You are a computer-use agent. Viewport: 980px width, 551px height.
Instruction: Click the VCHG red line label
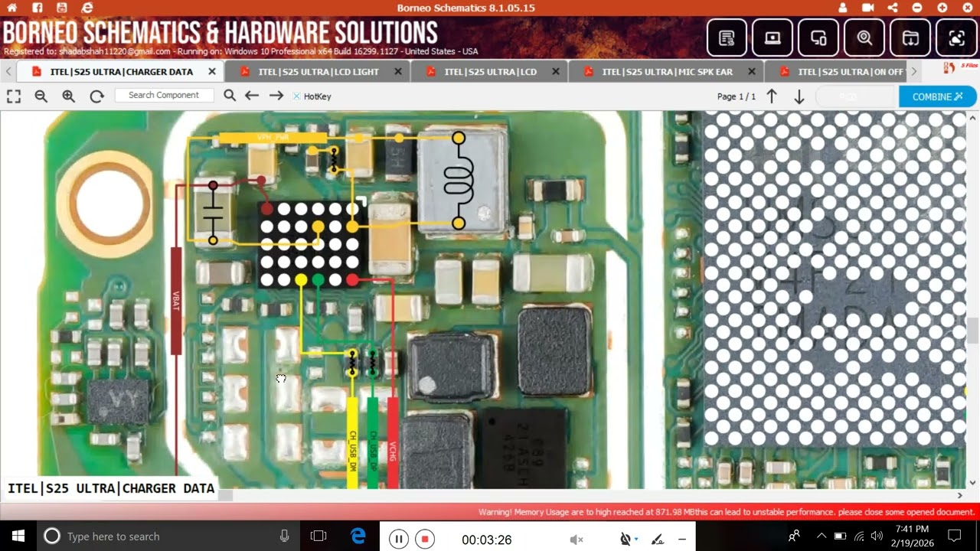[393, 442]
